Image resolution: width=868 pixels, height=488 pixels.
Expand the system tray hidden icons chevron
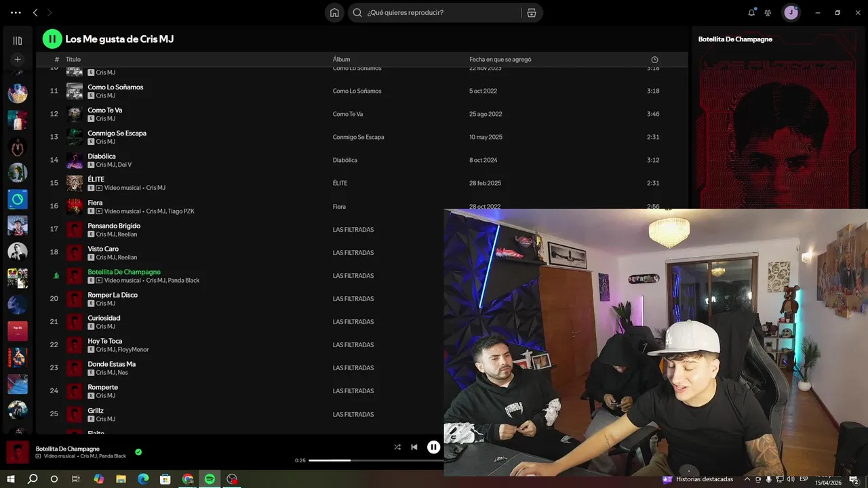(x=747, y=479)
